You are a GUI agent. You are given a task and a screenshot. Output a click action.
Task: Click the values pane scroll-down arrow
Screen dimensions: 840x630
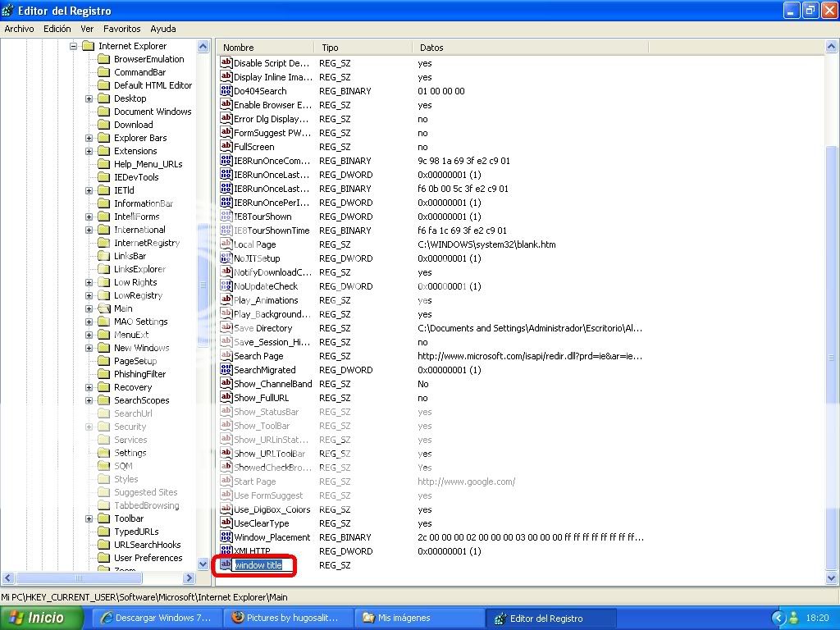[832, 578]
